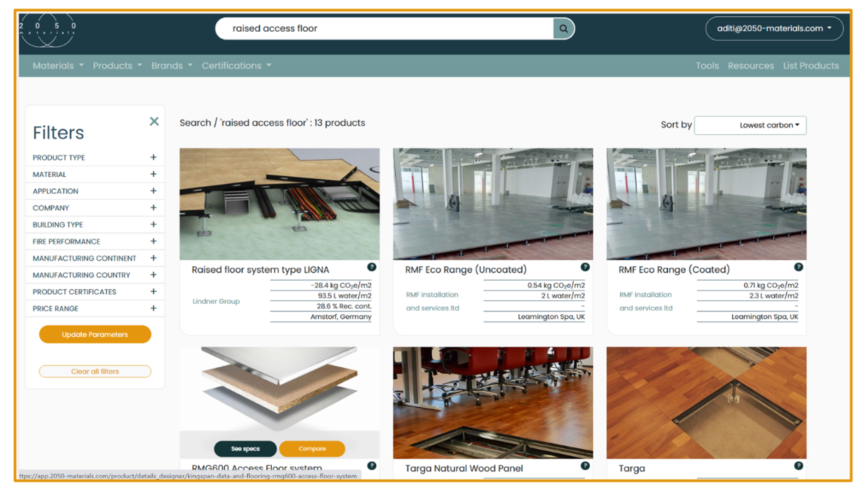
Task: Click help icon on LIGNA card
Action: (x=372, y=267)
